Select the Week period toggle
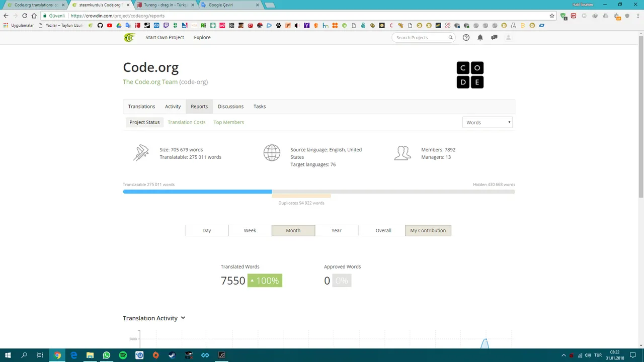Viewport: 644px width, 362px height. click(x=250, y=230)
